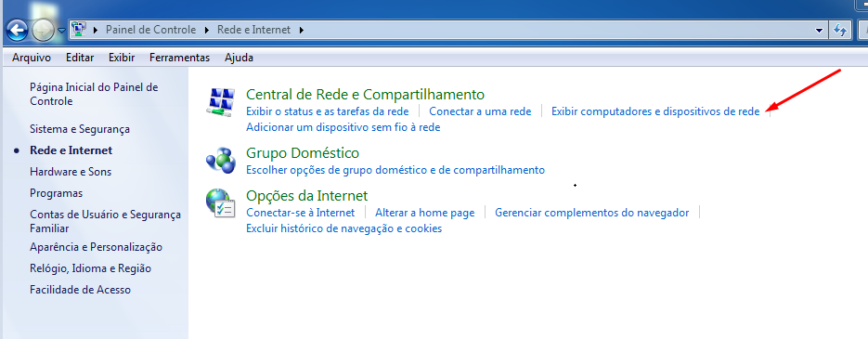Screen dimensions: 868x339
Task: Open the Grupo Doméstico heading
Action: pos(303,153)
